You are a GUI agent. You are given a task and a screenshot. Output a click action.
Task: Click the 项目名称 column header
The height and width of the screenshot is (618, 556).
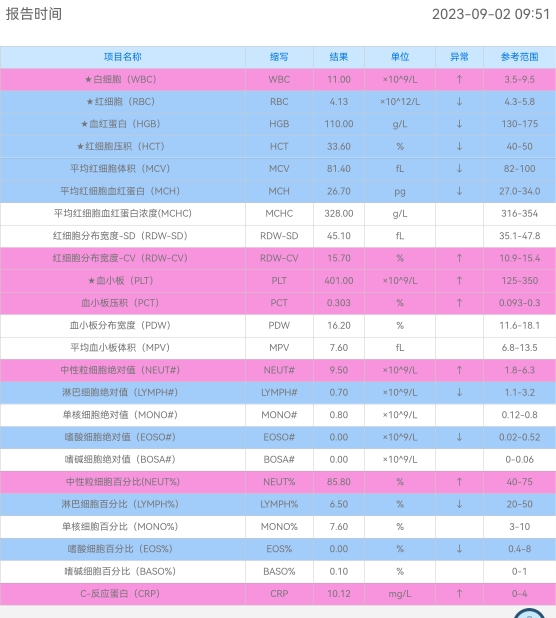coord(123,57)
